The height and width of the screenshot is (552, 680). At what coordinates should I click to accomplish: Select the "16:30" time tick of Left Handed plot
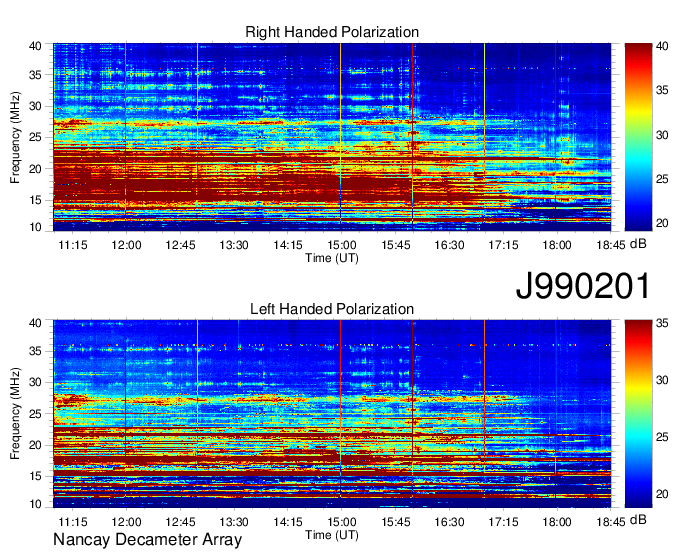(x=449, y=522)
